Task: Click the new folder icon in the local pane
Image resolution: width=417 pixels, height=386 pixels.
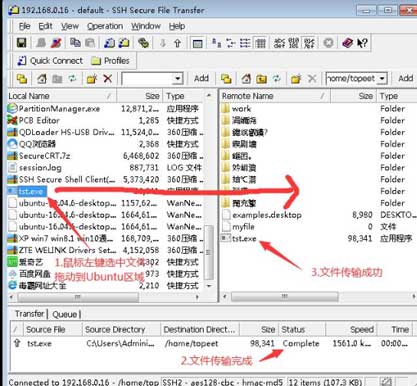Action: click(92, 79)
